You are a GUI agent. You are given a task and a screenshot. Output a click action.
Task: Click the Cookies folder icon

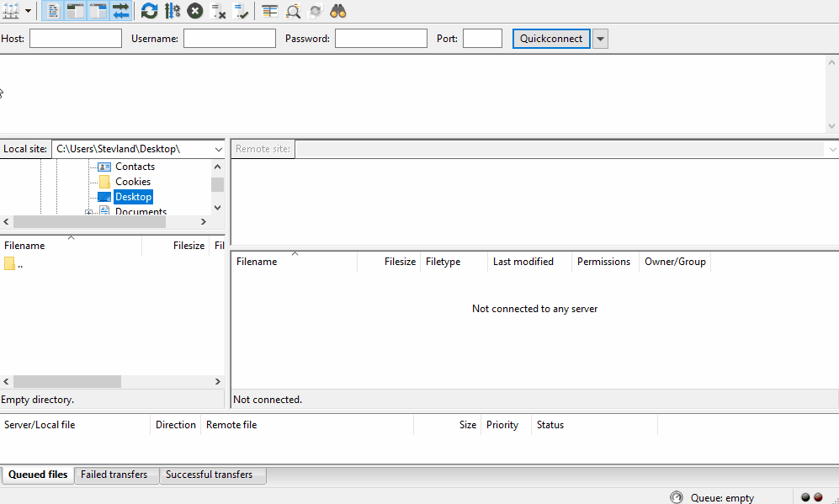tap(104, 182)
